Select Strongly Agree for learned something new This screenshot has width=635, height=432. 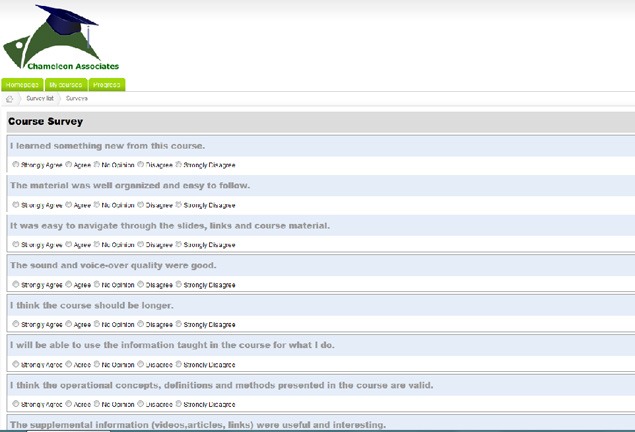point(14,164)
